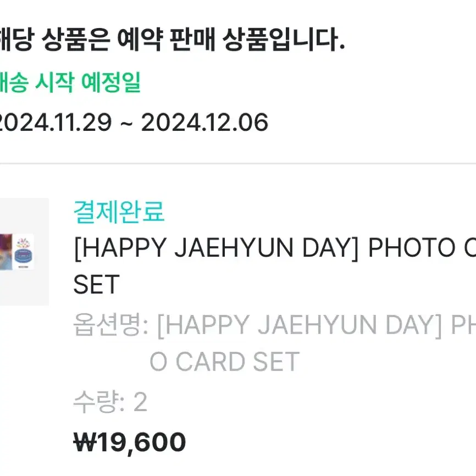The height and width of the screenshot is (476, 476).
Task: Click the photo card picture in the thumbnail
Action: (6, 252)
